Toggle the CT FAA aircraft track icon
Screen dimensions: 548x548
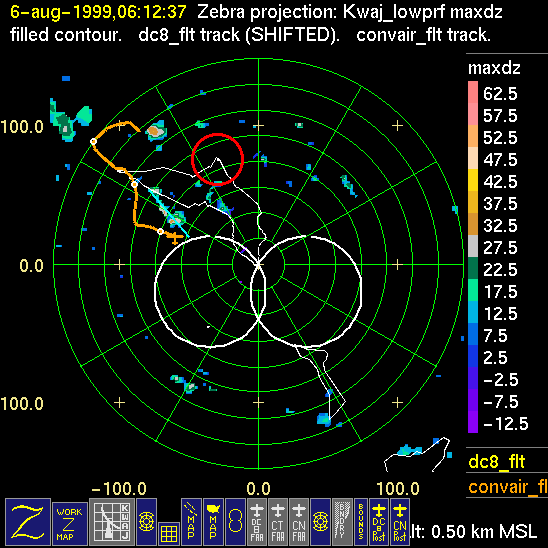click(x=278, y=521)
